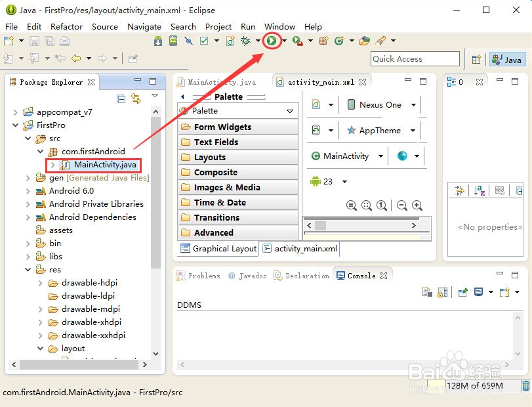Click the trash can garbage collector icon

tap(526, 386)
